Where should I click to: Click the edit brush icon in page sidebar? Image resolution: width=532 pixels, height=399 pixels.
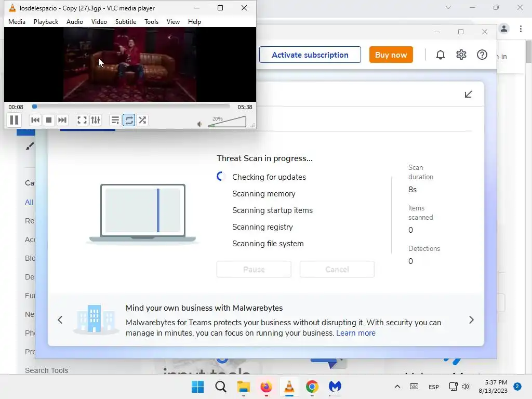tap(30, 146)
